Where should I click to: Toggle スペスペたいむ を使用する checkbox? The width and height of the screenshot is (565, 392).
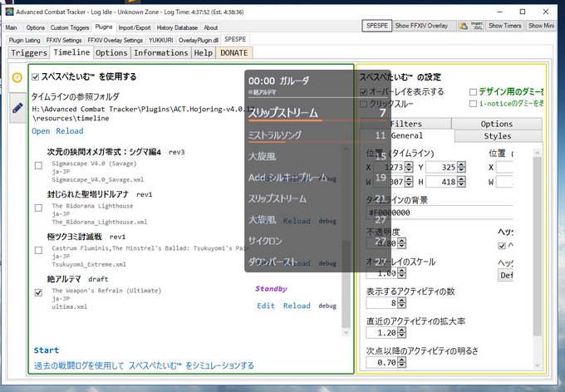(35, 76)
